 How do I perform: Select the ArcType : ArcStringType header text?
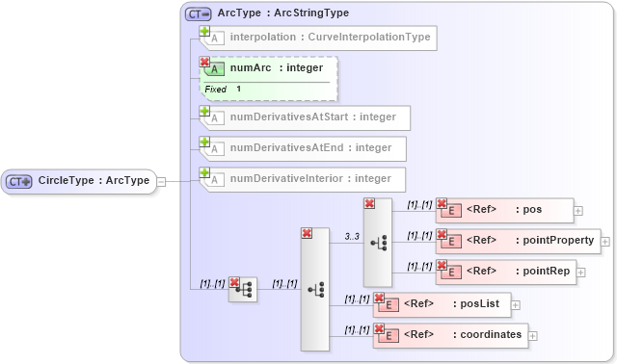[x=283, y=13]
